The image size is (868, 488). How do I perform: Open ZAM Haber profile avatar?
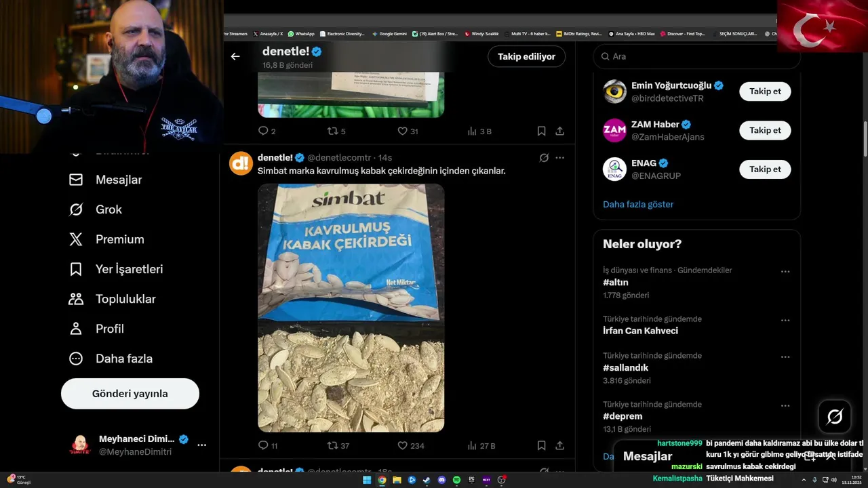pyautogui.click(x=614, y=130)
